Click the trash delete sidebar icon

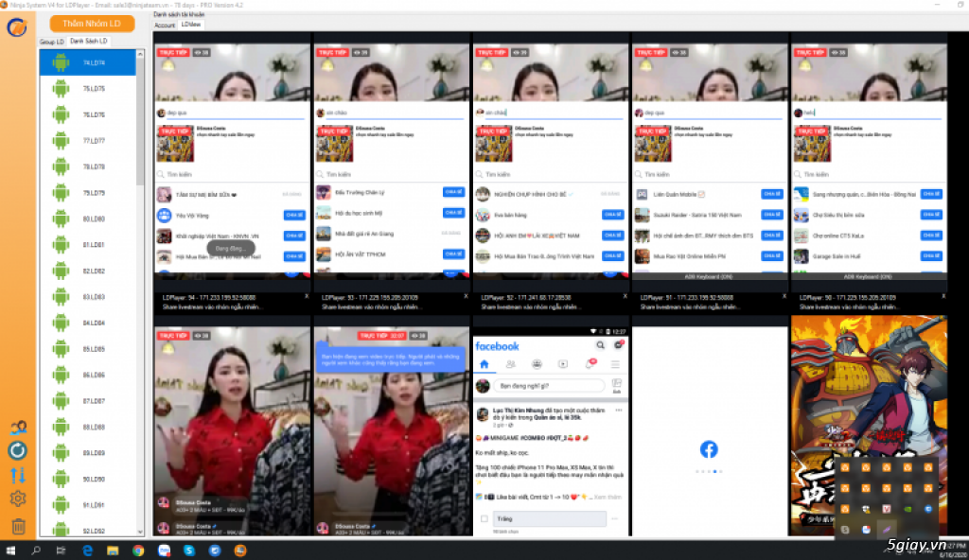pyautogui.click(x=19, y=526)
